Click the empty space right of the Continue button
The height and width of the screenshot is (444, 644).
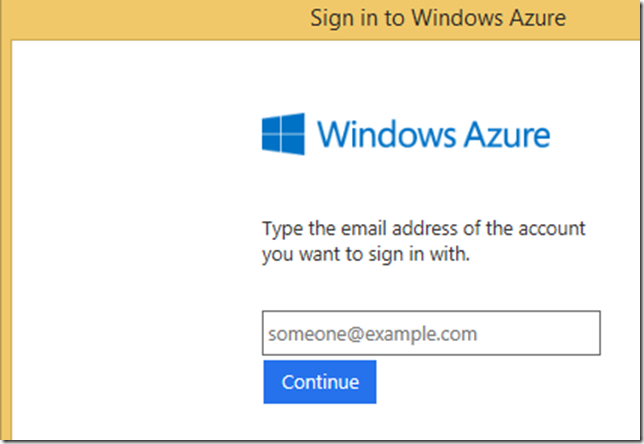pos(500,382)
